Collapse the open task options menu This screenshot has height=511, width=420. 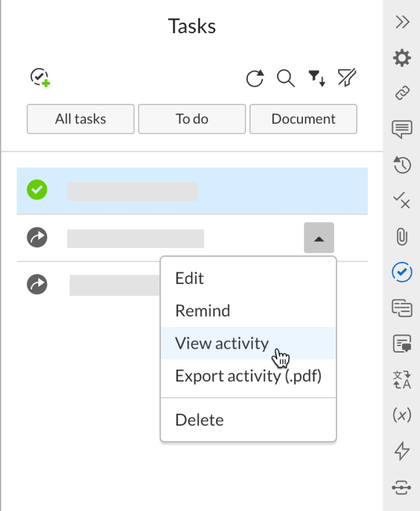pos(319,238)
